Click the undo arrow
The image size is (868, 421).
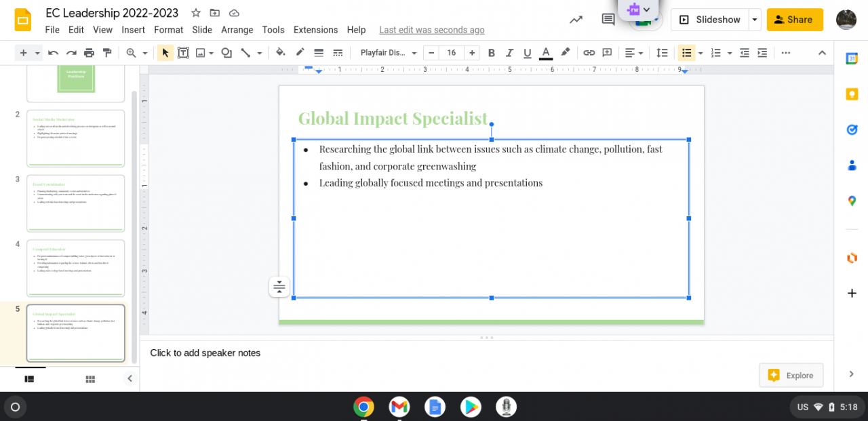pyautogui.click(x=53, y=53)
